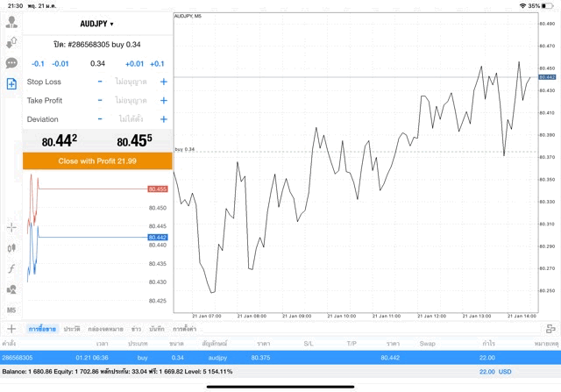Click the 22.00 profit cell in order row
The height and width of the screenshot is (392, 561).
[x=487, y=358]
